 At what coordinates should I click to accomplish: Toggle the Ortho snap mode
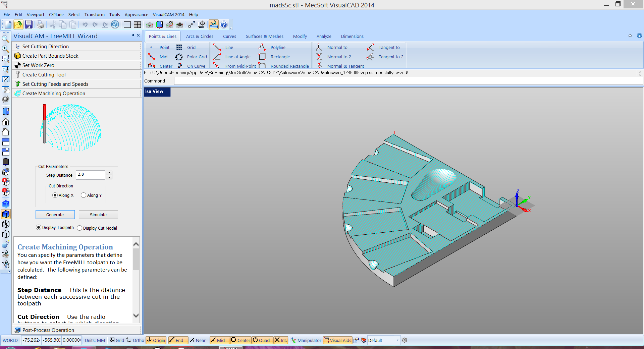[135, 340]
